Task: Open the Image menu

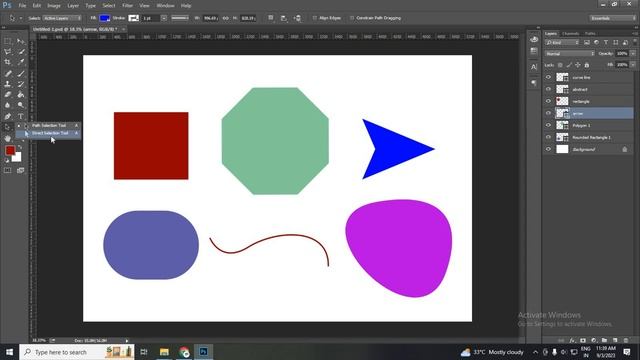Action: coord(54,6)
